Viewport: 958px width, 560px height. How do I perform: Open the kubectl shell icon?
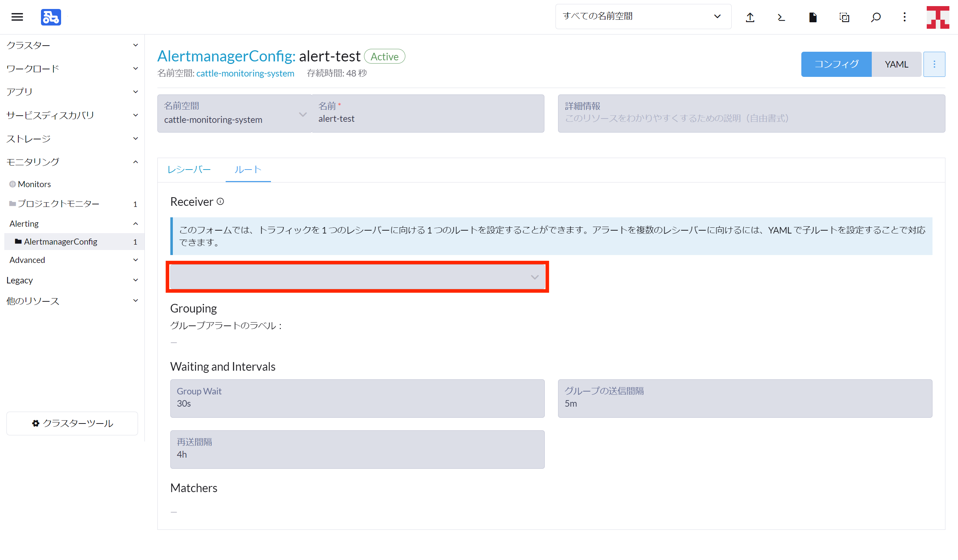(x=781, y=17)
